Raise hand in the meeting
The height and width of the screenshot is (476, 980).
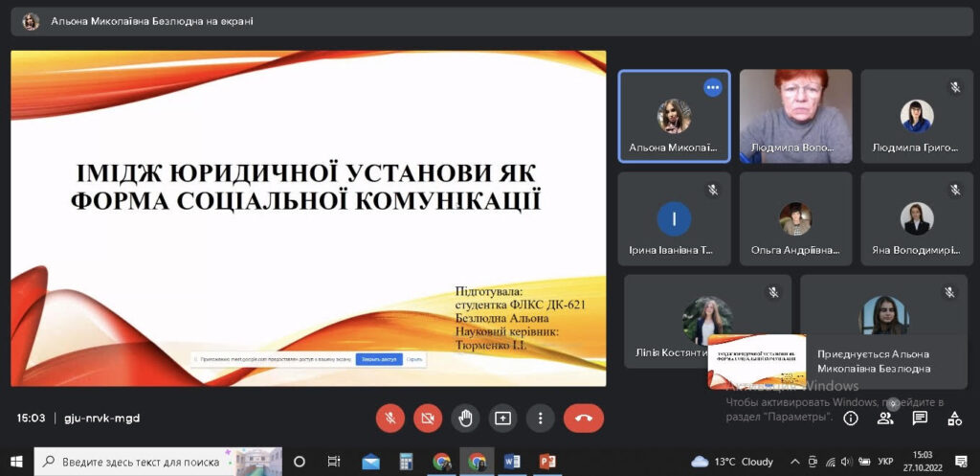(465, 419)
